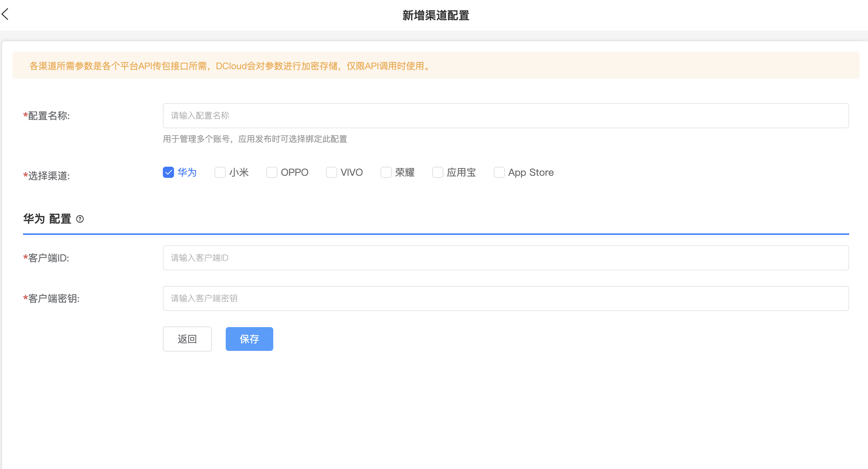Click the hint text under 配置名称 field
868x469 pixels.
255,139
